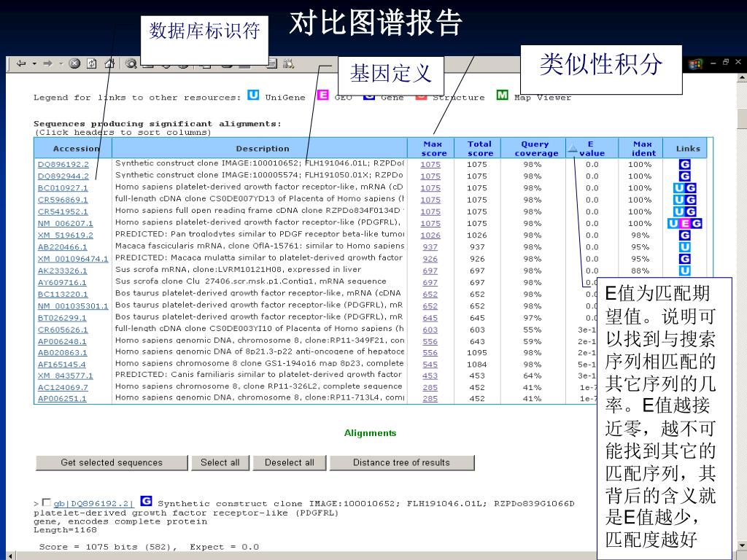Image resolution: width=747 pixels, height=560 pixels.
Task: Open the UniGene icon for BC010927.1
Action: point(679,188)
